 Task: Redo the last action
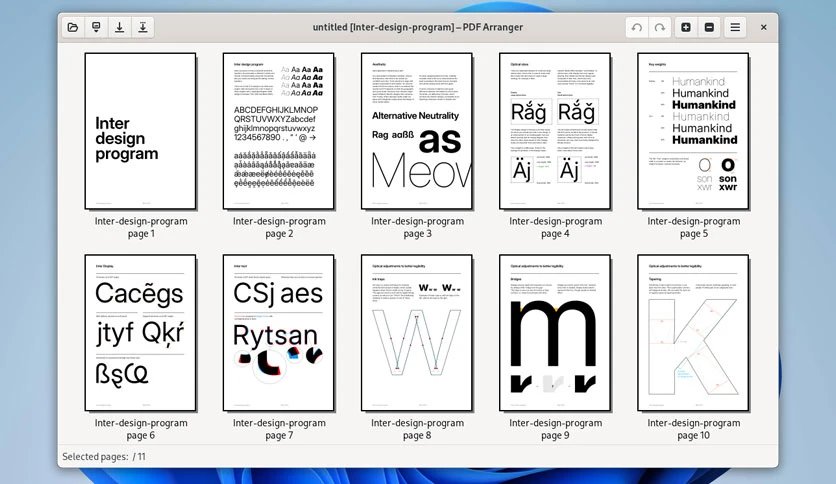tap(660, 27)
